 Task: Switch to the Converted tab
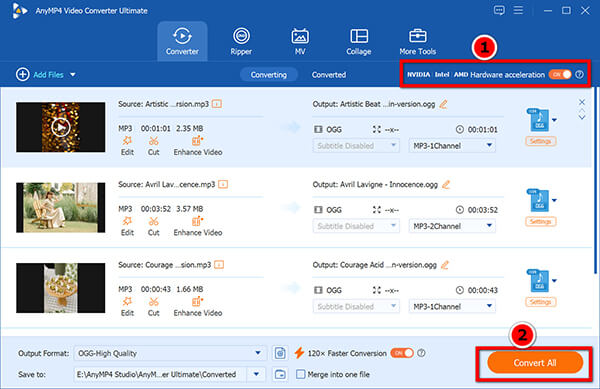329,75
